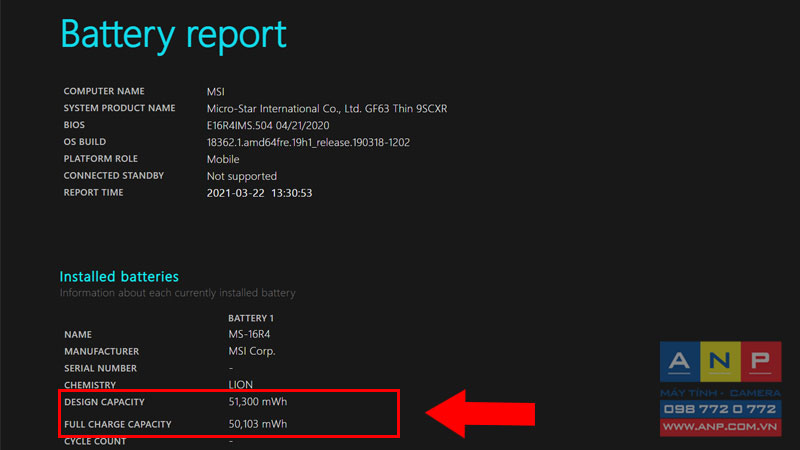
Task: Click the 'REPORT TIME' label
Action: (x=93, y=192)
